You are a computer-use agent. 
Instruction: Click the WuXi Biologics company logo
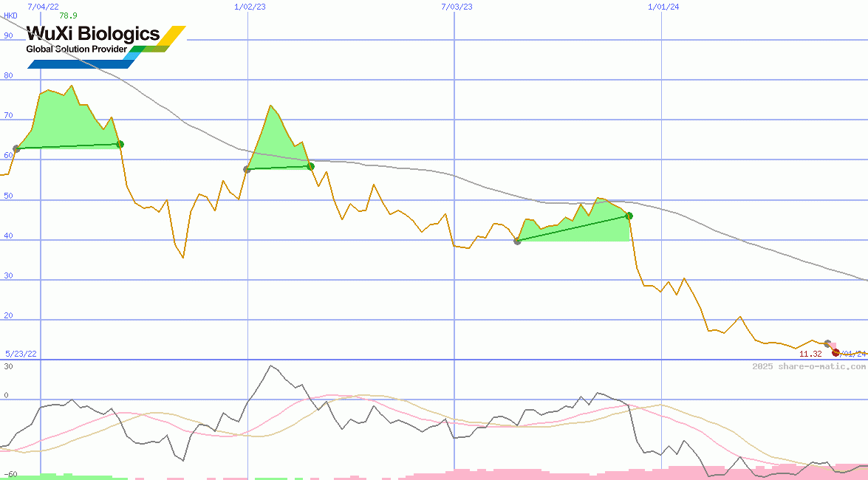tap(106, 47)
